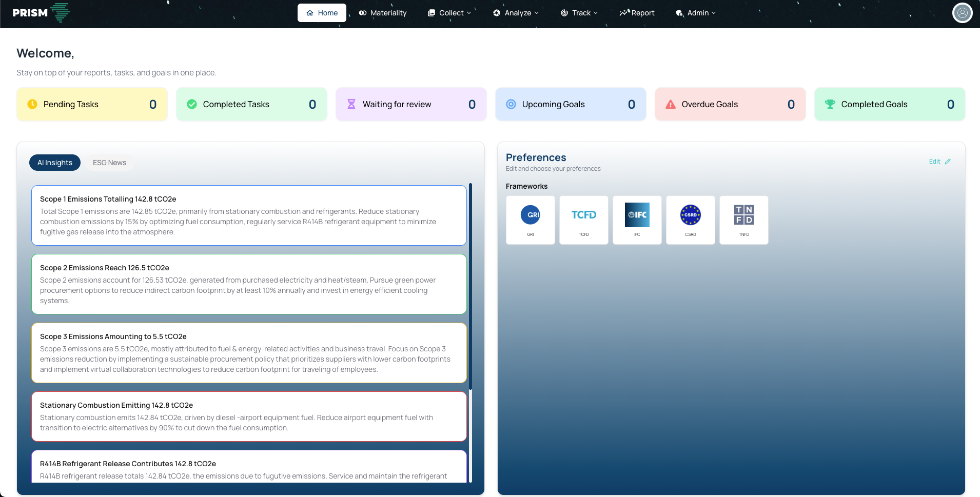Open the Track dropdown menu

coord(579,13)
